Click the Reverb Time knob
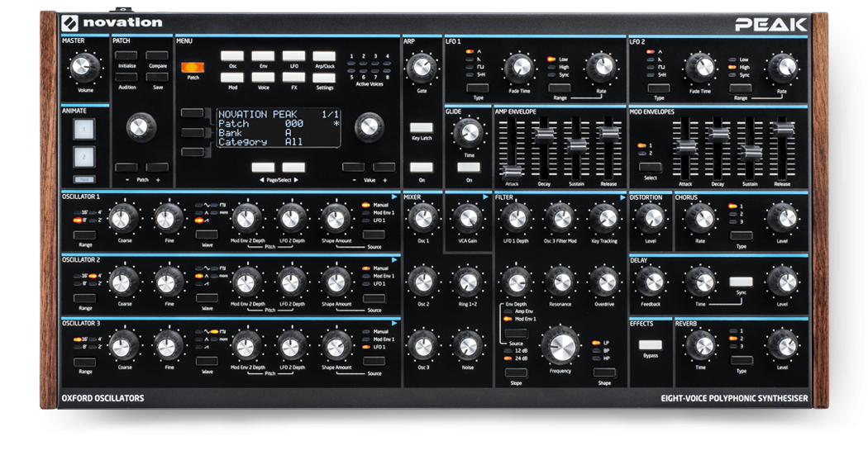Screen dimensions: 868x460 [701, 345]
